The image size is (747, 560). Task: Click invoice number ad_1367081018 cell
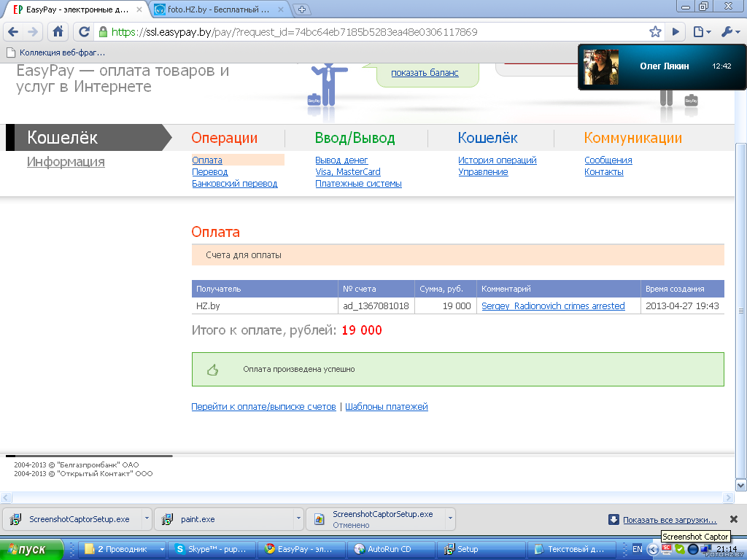(x=376, y=306)
